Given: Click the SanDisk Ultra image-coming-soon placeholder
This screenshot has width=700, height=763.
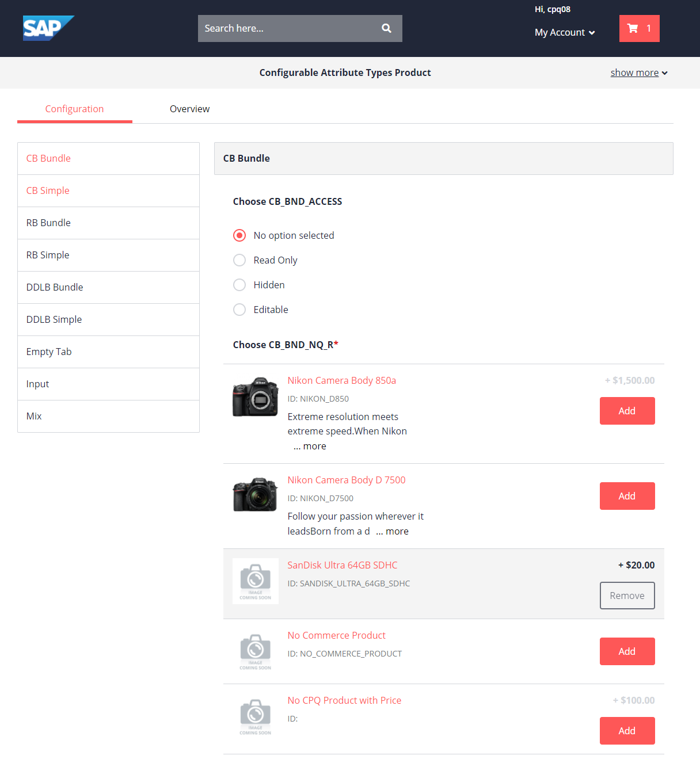Looking at the screenshot, I should (255, 581).
